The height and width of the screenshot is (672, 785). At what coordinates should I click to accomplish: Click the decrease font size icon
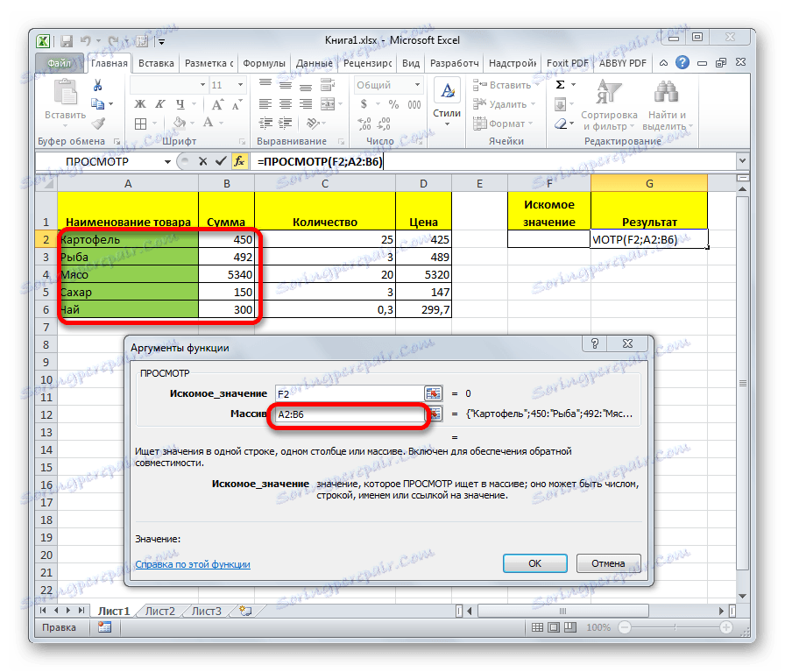(x=237, y=104)
